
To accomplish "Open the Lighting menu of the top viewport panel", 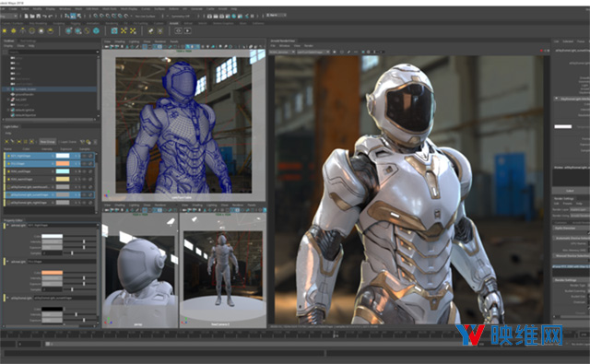I will click(x=134, y=41).
